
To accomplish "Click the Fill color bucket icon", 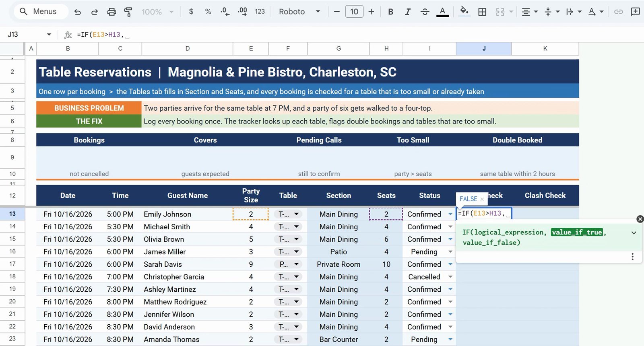I will tap(464, 11).
